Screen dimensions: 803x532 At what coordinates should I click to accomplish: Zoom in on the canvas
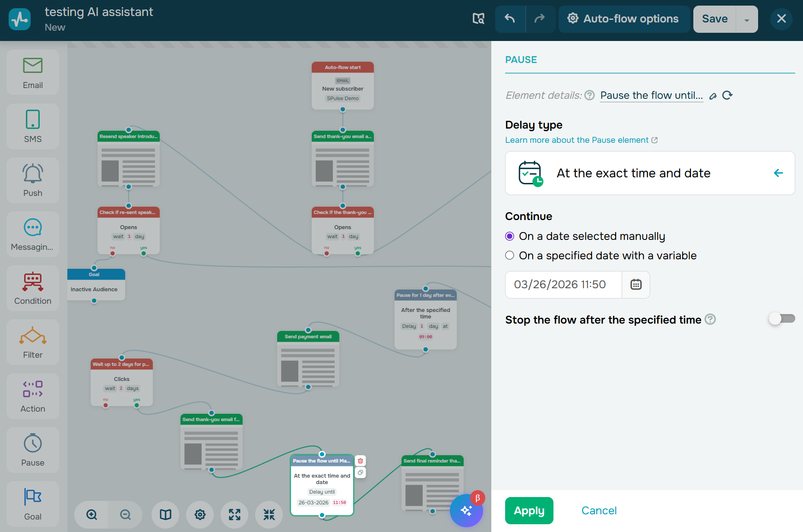tap(92, 514)
